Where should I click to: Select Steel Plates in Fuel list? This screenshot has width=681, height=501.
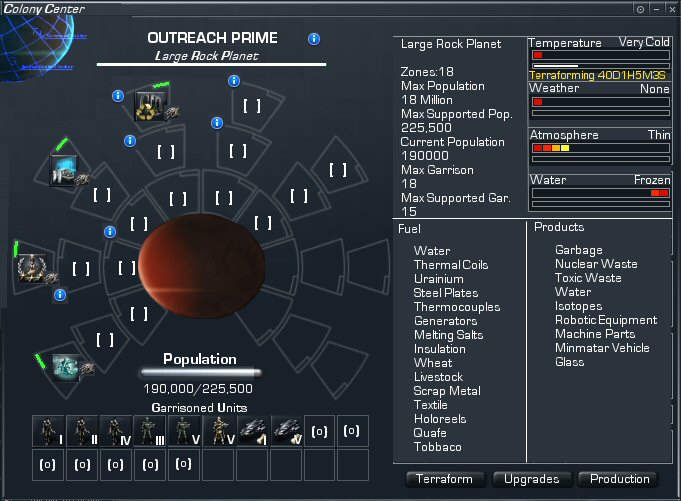pos(446,293)
